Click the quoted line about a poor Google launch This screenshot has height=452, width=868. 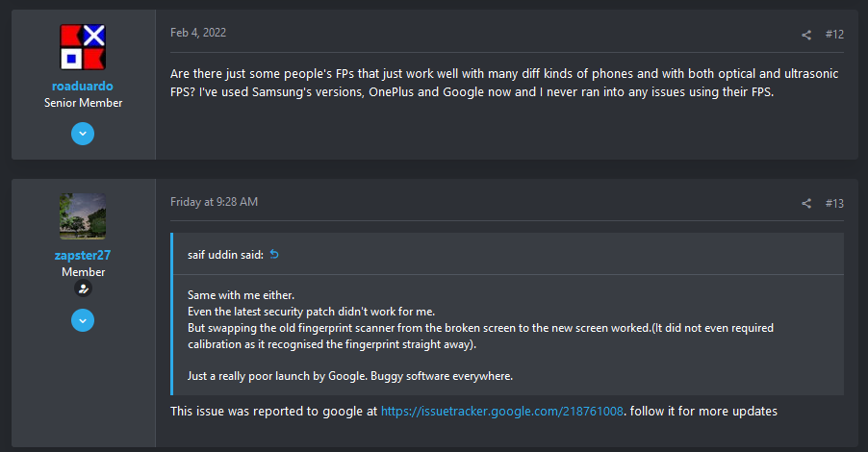[350, 376]
